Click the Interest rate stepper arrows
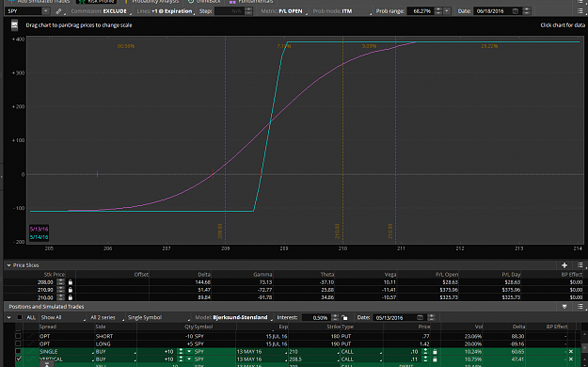The image size is (588, 367). [335, 317]
